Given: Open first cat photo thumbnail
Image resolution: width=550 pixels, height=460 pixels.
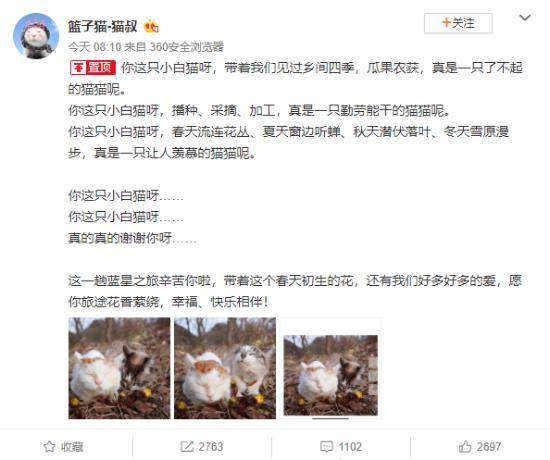Looking at the screenshot, I should tap(119, 368).
